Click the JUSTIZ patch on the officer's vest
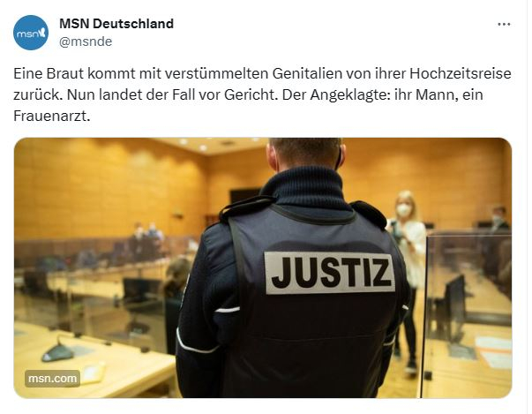Screen dimensions: 532x414 click(329, 273)
